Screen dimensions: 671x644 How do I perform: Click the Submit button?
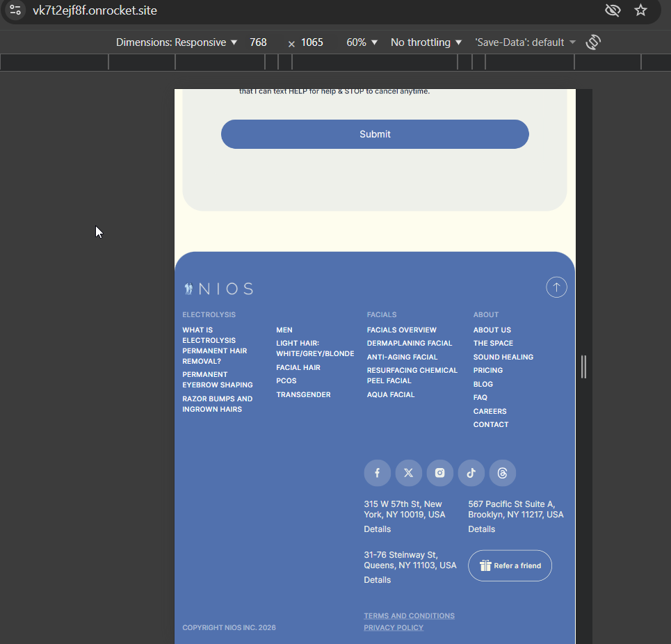pyautogui.click(x=375, y=134)
